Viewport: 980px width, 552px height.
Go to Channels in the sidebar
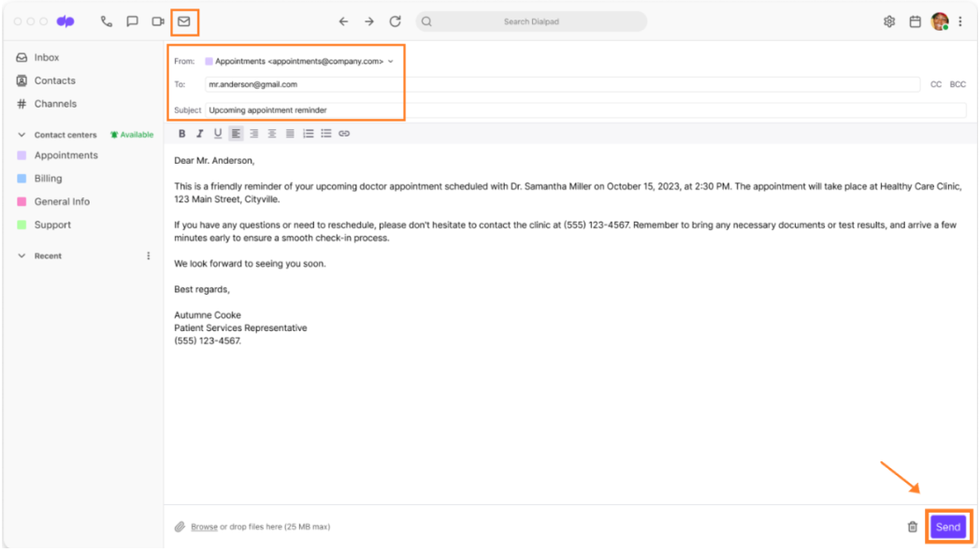click(55, 104)
